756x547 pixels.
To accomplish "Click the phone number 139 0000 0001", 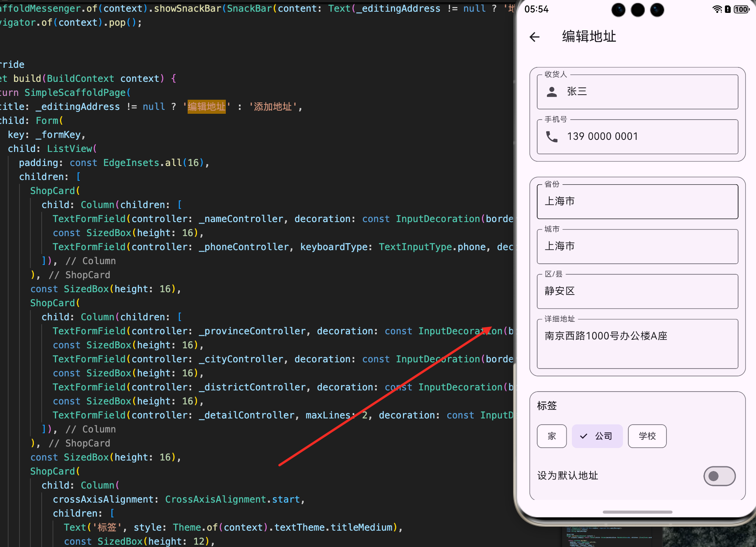I will 603,137.
